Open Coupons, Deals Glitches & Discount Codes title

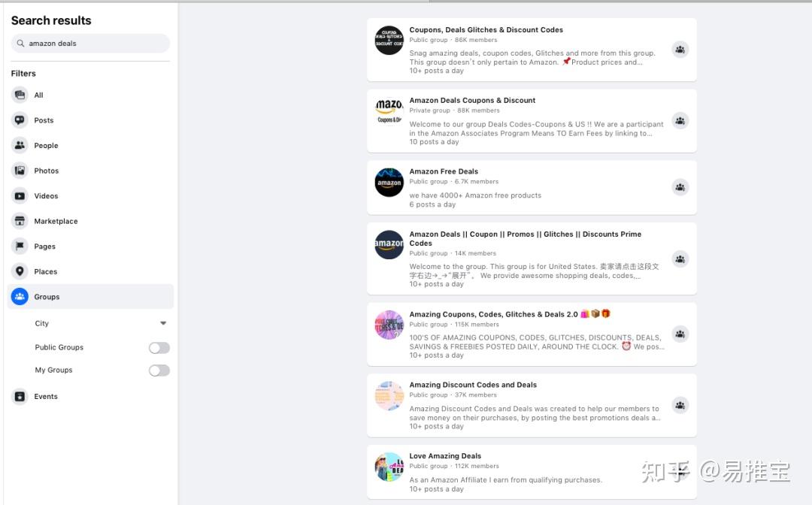(x=486, y=30)
